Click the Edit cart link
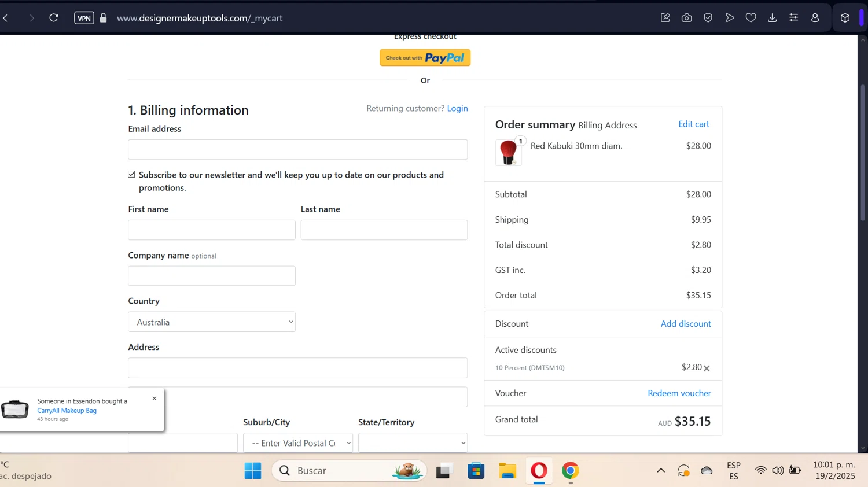The width and height of the screenshot is (868, 487). 694,124
